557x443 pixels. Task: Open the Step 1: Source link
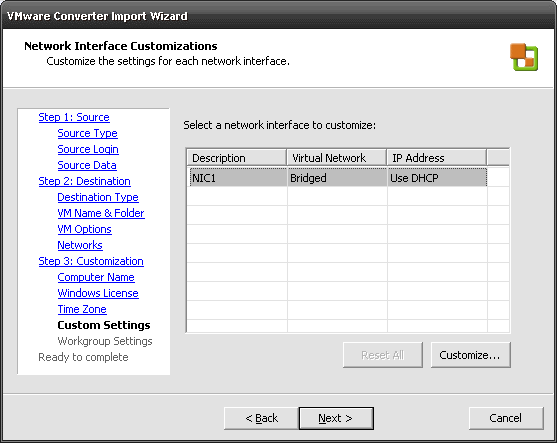(x=74, y=117)
